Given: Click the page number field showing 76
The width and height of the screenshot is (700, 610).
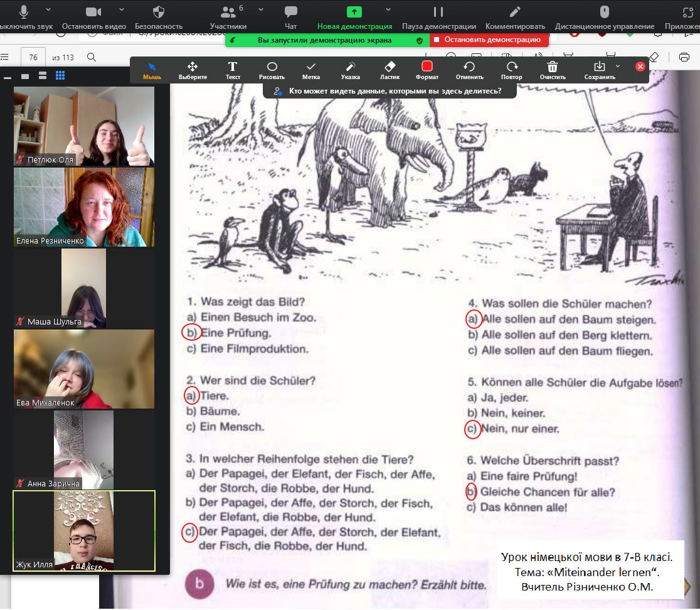Looking at the screenshot, I should [x=33, y=57].
